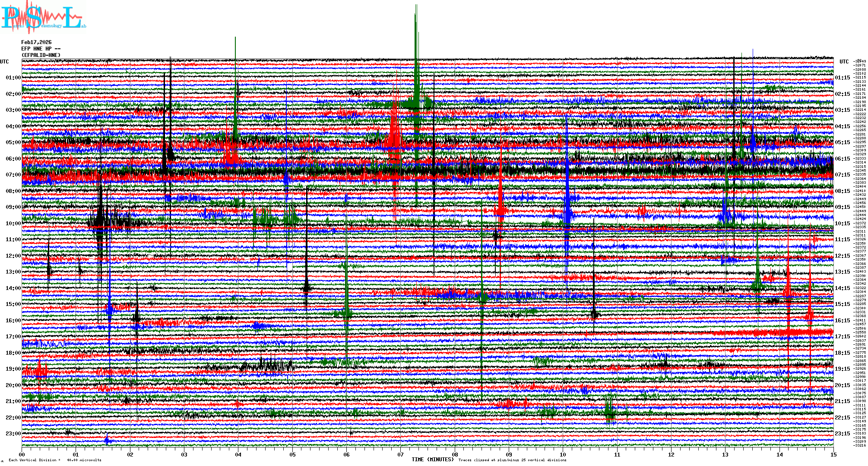Select the 12:00 hour label on left

(13, 256)
